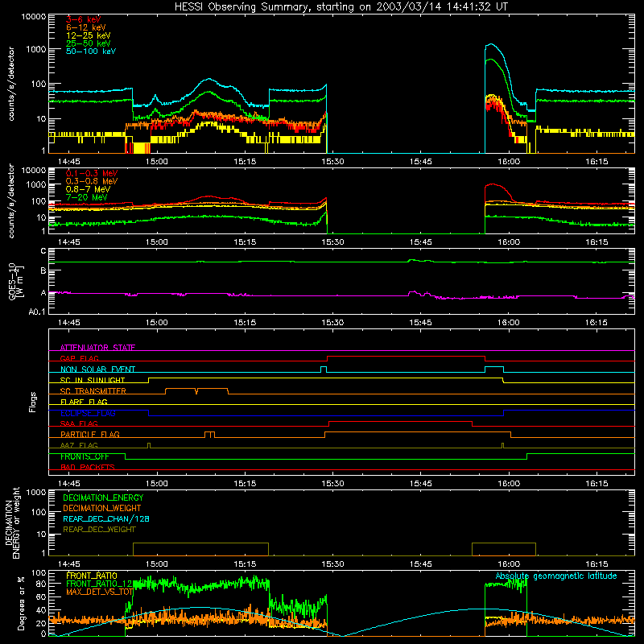Image resolution: width=644 pixels, height=644 pixels.
Task: Pick the NON_SOLAR_EVENT flag label
Action: point(97,369)
